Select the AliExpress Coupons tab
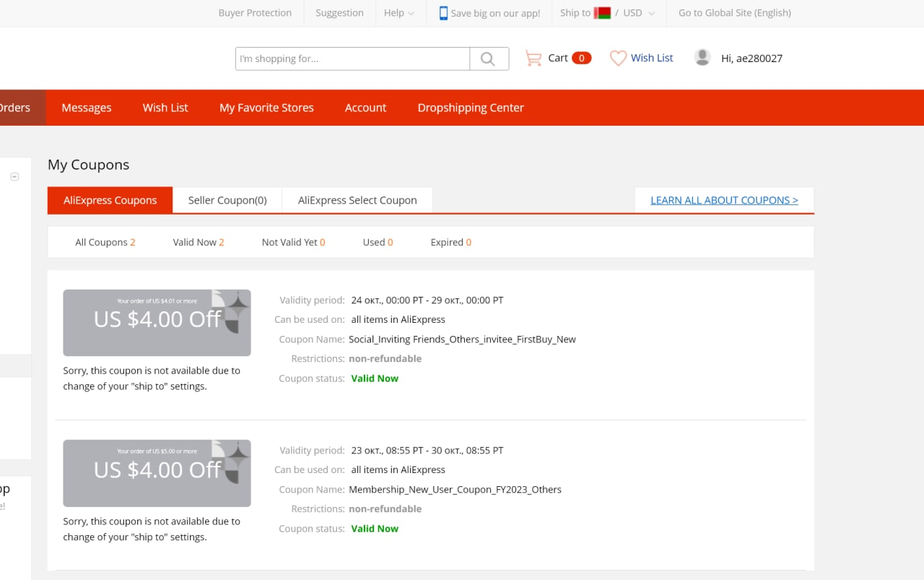Screen dimensions: 924x580 coord(110,200)
